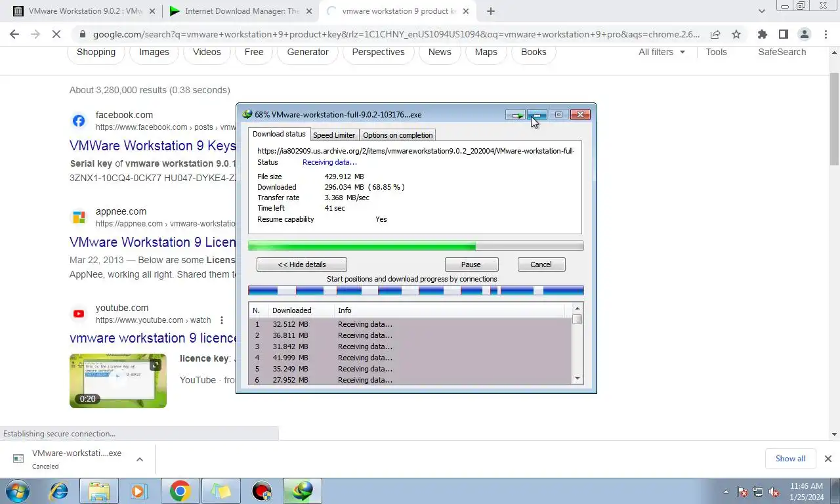Image resolution: width=840 pixels, height=504 pixels.
Task: Open Chrome profile avatar
Action: click(x=804, y=35)
